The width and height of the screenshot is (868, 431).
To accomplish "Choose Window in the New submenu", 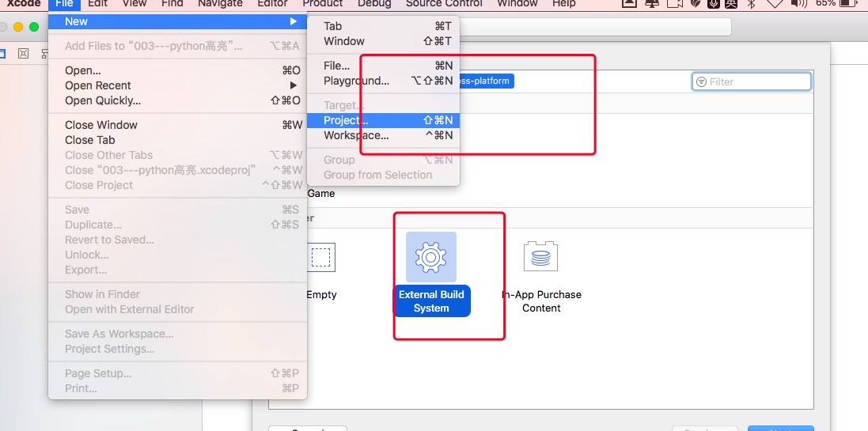I will (x=383, y=41).
